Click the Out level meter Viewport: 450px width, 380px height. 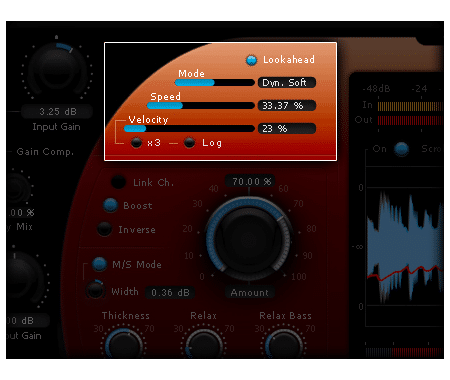(x=410, y=120)
